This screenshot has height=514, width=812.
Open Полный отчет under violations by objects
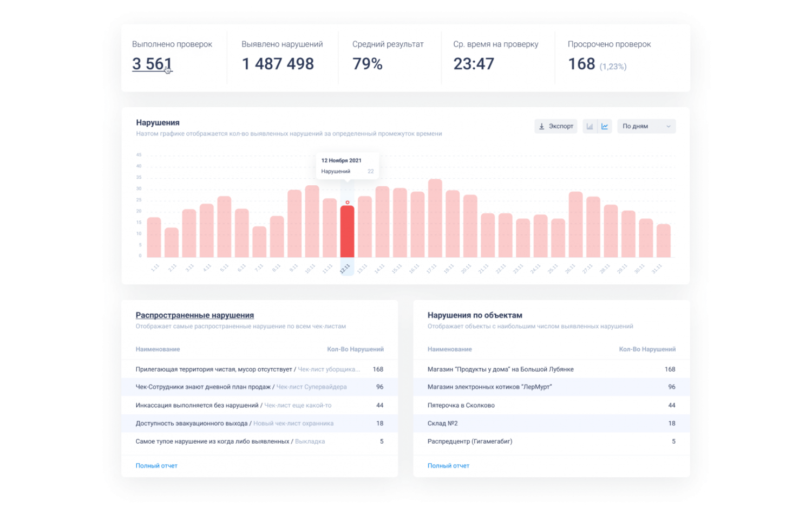[x=448, y=466]
